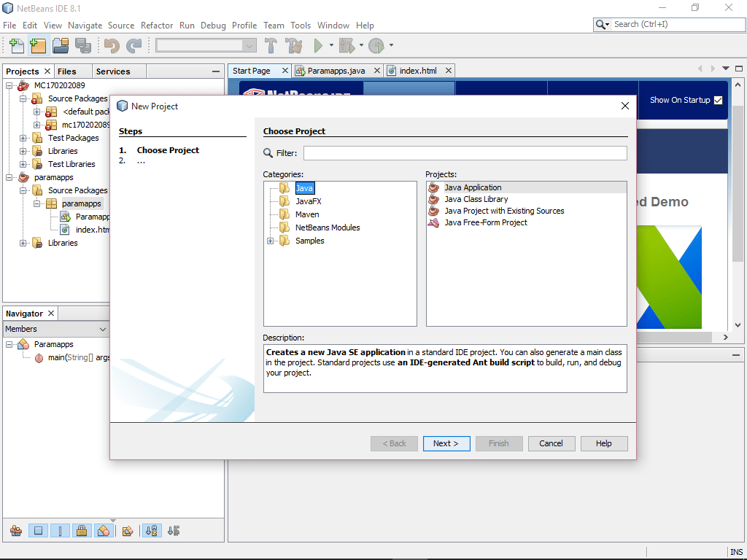Click the Help button in dialog
The image size is (747, 560).
(603, 443)
